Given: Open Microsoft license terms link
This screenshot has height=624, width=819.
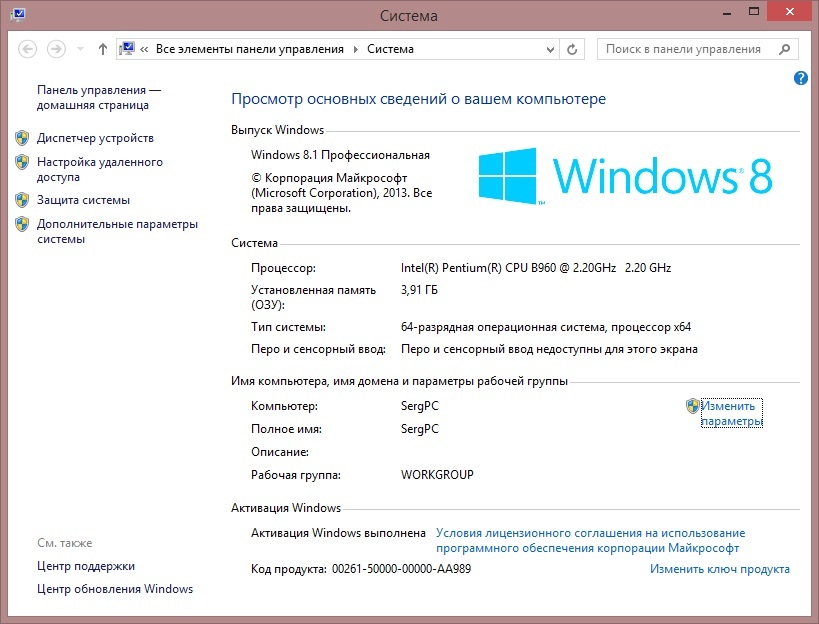Looking at the screenshot, I should 590,540.
